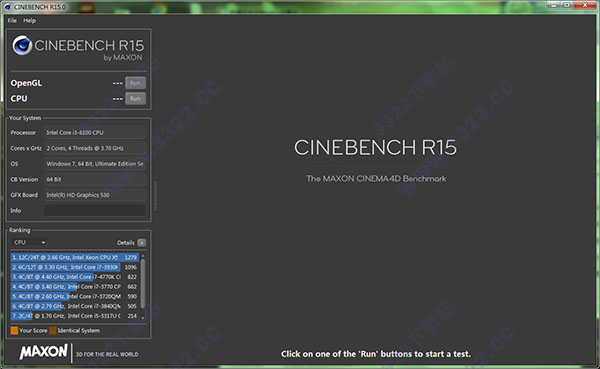This screenshot has width=600, height=369.
Task: Select ranking entry 7 Core i5-3317U 214
Action: 75,316
